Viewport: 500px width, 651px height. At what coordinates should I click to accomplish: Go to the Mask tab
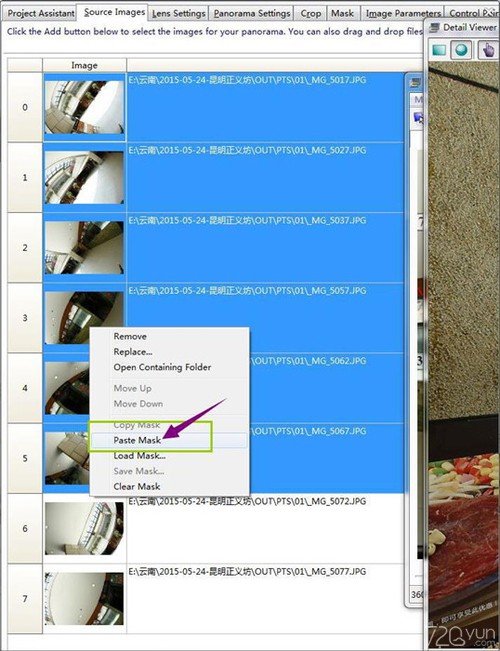(343, 13)
